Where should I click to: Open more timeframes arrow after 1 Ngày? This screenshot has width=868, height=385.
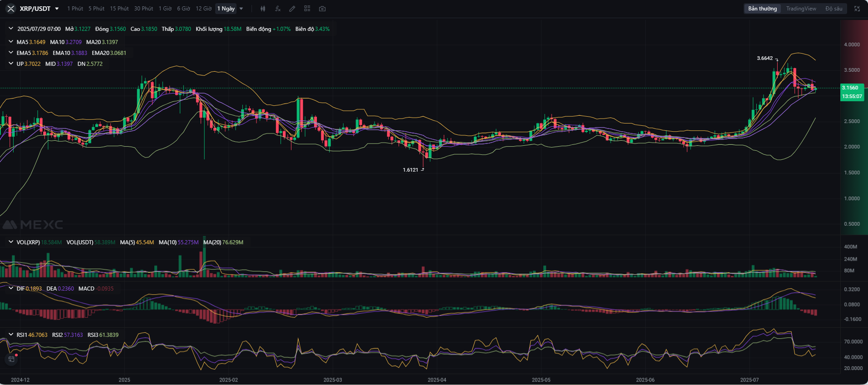pyautogui.click(x=241, y=9)
